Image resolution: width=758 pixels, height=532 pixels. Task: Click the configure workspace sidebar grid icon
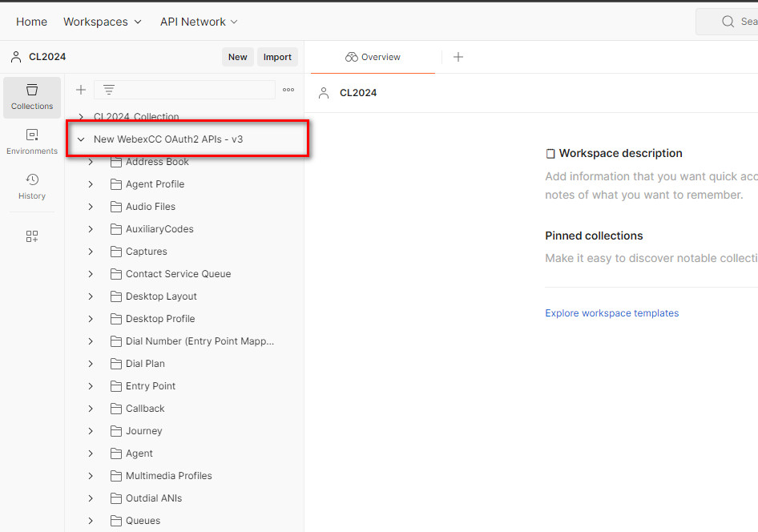click(x=32, y=236)
